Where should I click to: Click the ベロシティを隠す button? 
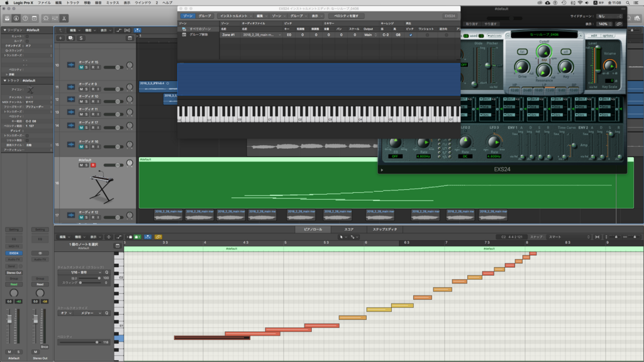346,16
